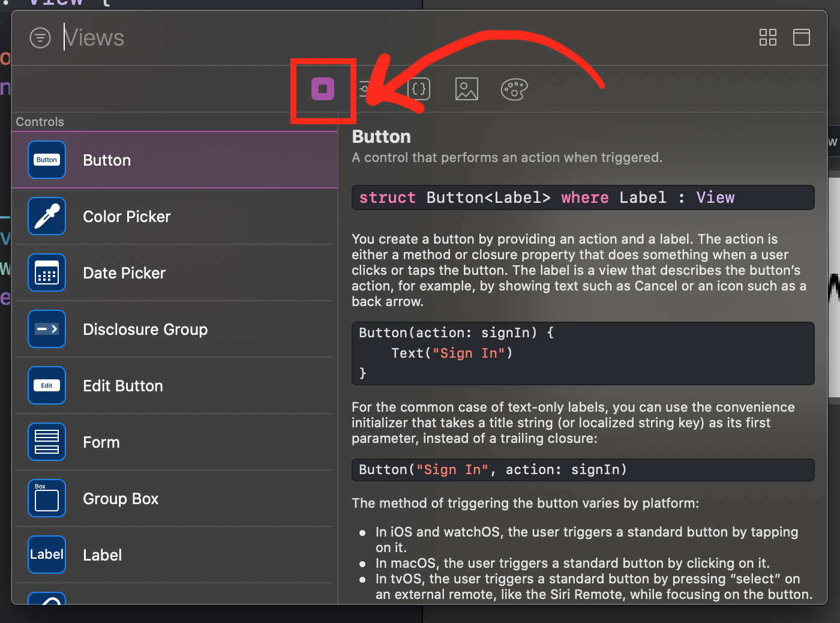
Task: Select the Color palette library tab
Action: 514,89
